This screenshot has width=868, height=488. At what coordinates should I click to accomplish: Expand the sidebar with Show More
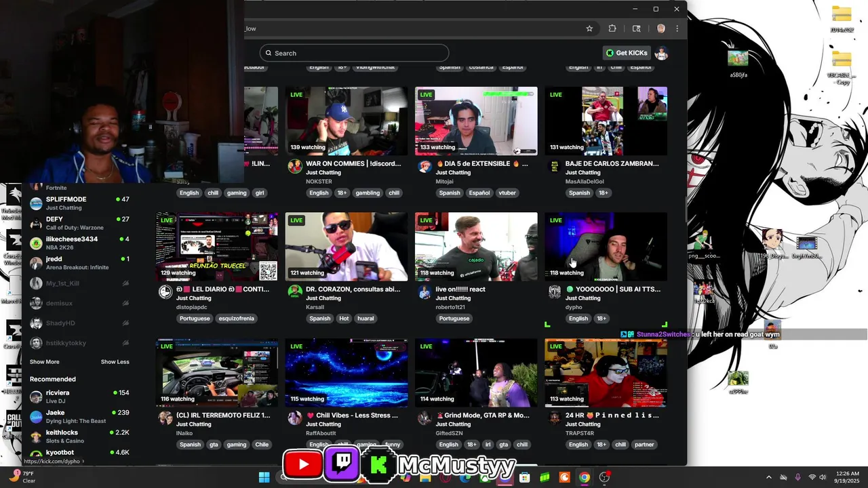coord(44,362)
